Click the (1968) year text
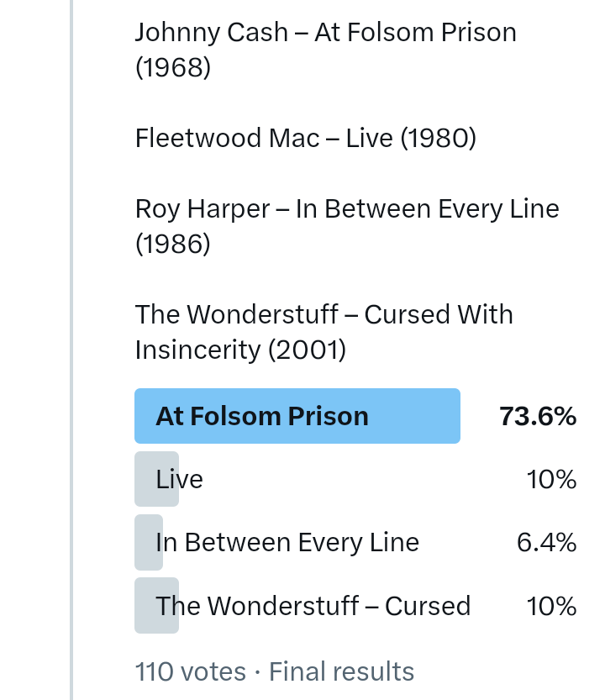The width and height of the screenshot is (605, 700). [x=172, y=68]
